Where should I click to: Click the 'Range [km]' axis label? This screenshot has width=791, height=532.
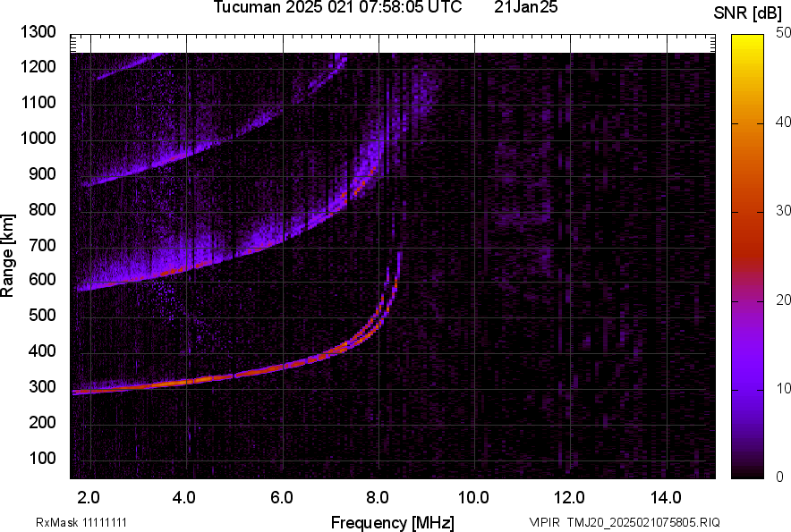(x=7, y=256)
